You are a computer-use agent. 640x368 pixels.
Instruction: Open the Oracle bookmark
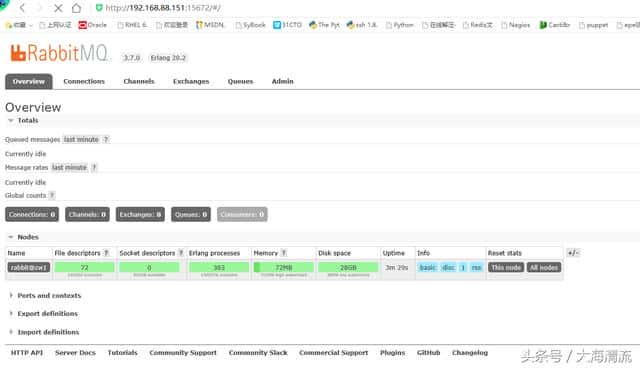click(x=93, y=25)
